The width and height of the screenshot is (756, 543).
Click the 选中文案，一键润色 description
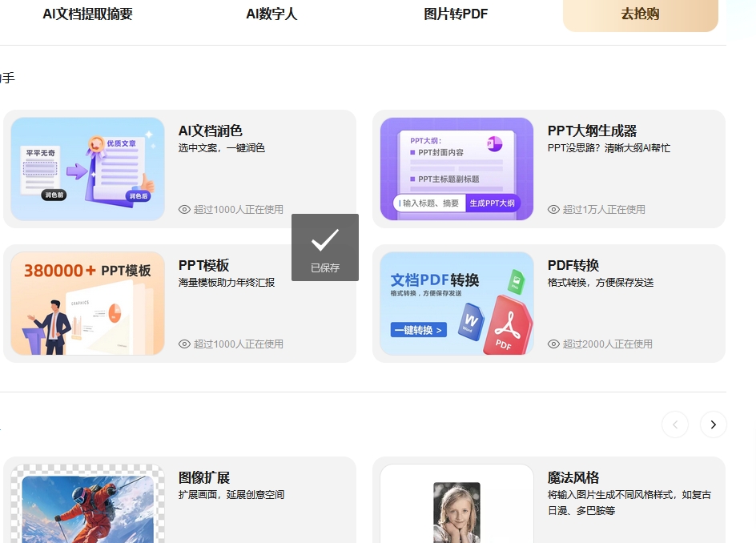(x=222, y=147)
